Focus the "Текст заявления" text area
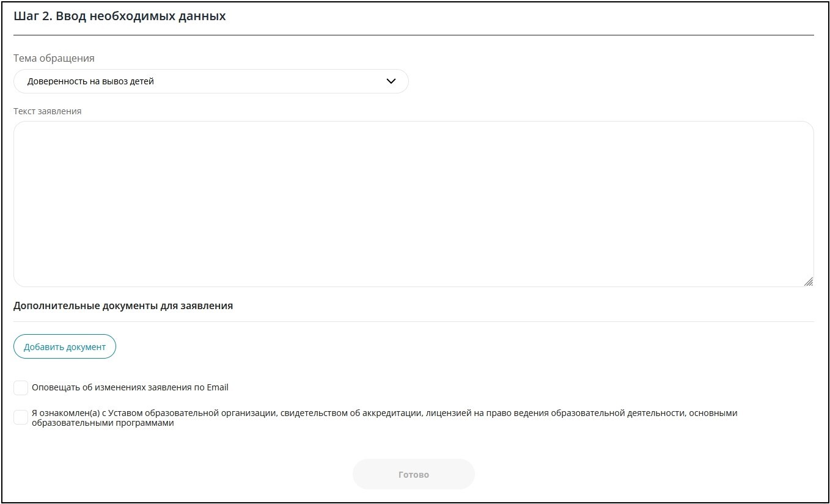Viewport: 830px width, 504px height. click(x=413, y=203)
